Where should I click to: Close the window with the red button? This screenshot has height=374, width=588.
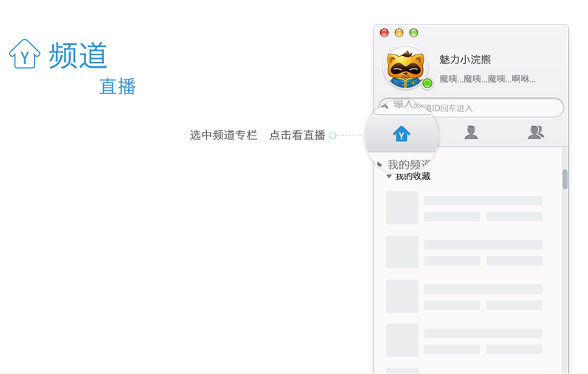tap(384, 33)
